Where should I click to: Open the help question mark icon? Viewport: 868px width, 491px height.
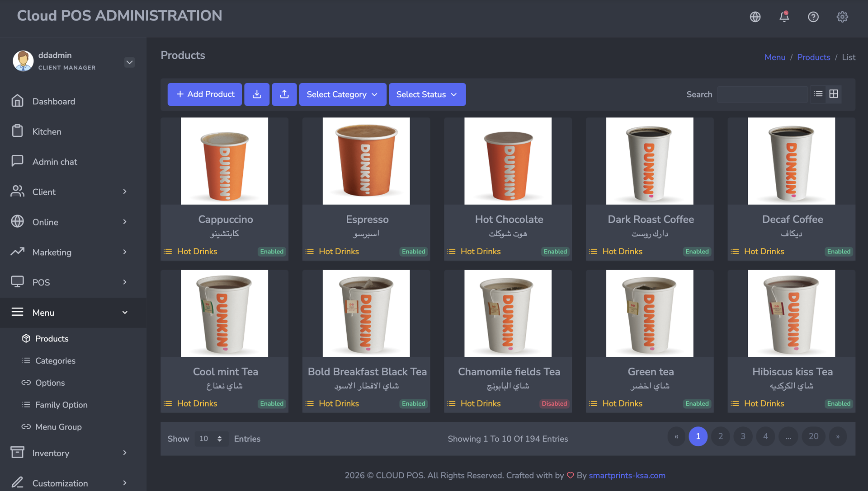click(813, 17)
